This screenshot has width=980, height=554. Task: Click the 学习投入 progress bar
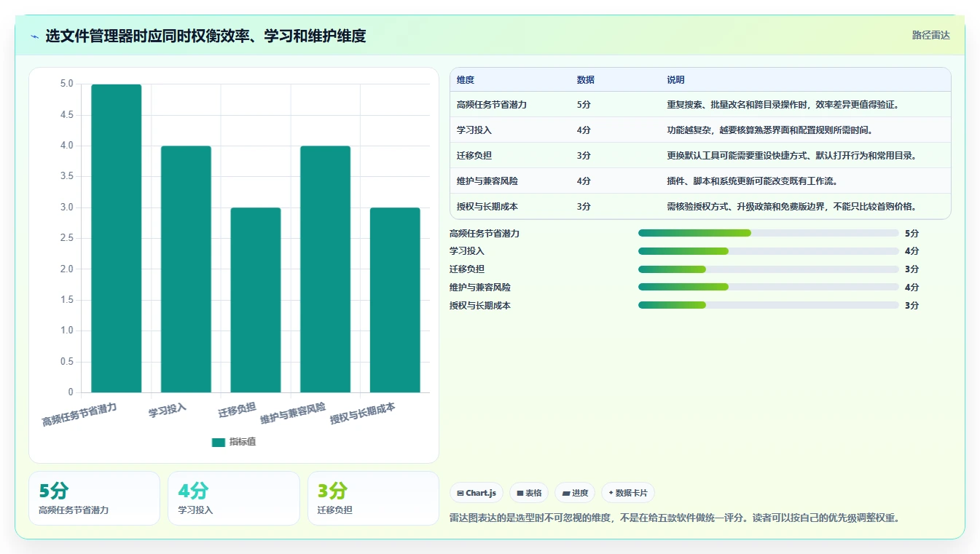769,251
